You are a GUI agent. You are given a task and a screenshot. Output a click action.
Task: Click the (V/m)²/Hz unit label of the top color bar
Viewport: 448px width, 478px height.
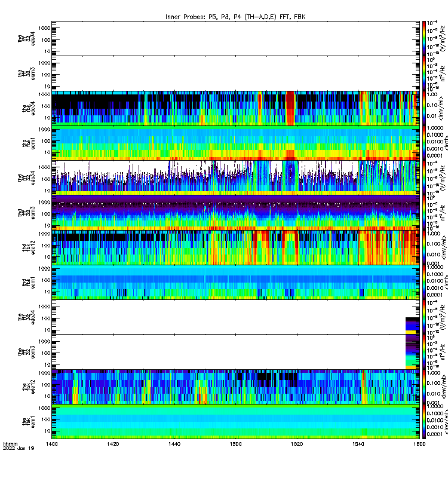(x=443, y=38)
